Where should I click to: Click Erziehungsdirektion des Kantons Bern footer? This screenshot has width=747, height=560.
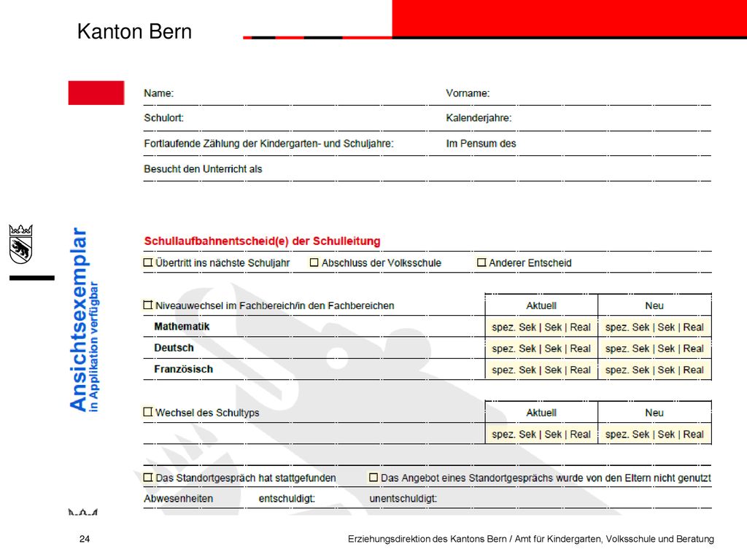(531, 539)
